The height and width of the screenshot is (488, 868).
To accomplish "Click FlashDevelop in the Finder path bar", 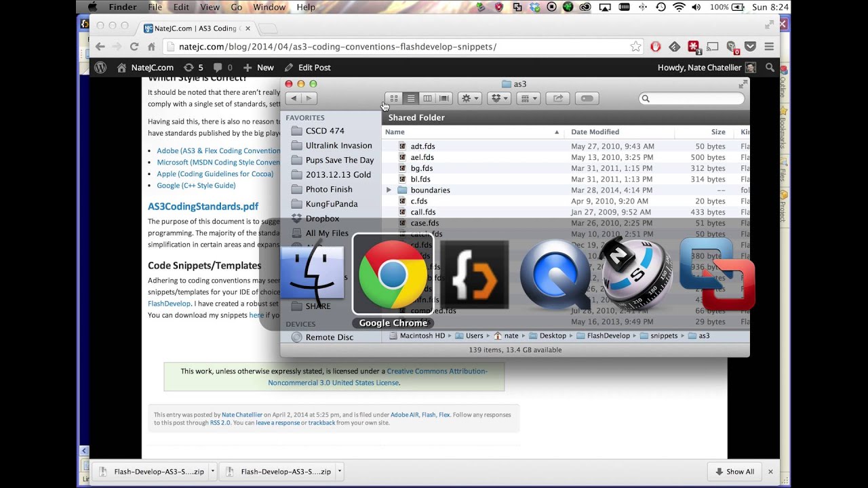I will point(603,336).
